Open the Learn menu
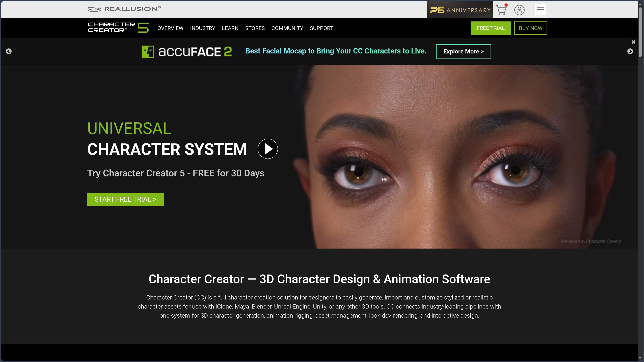This screenshot has width=644, height=362. click(x=230, y=28)
